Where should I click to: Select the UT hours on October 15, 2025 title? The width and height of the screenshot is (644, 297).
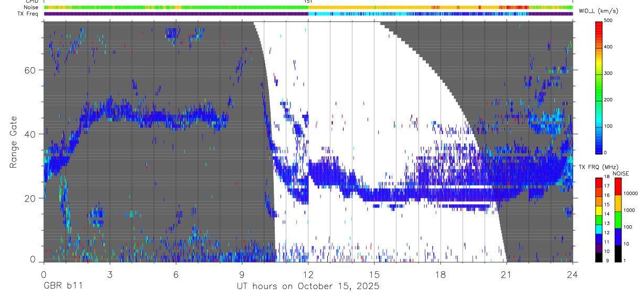(x=308, y=287)
